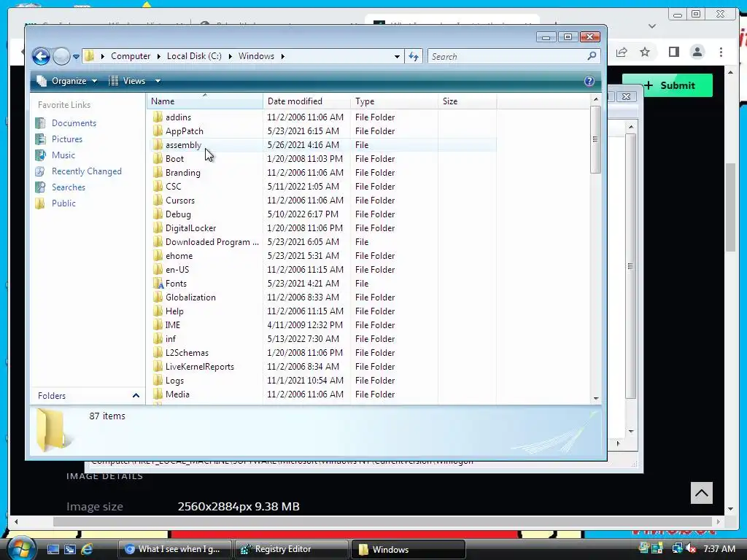Click the Search magnifier icon
Screen dimensions: 747x560
click(592, 56)
